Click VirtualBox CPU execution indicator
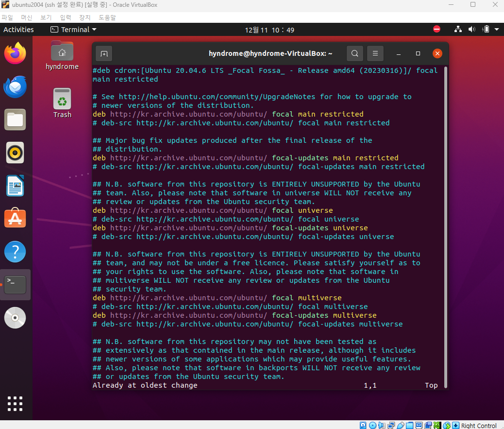Image resolution: width=504 pixels, height=429 pixels. tap(437, 425)
